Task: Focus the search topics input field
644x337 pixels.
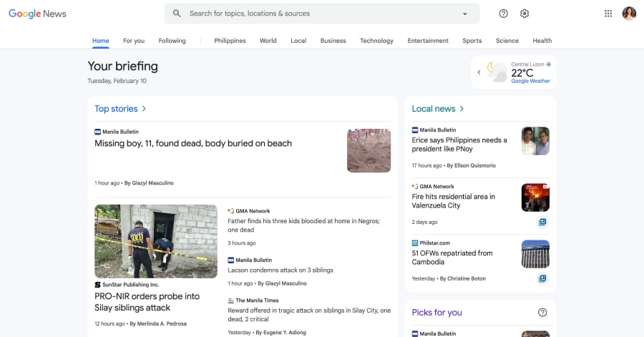Action: point(322,14)
